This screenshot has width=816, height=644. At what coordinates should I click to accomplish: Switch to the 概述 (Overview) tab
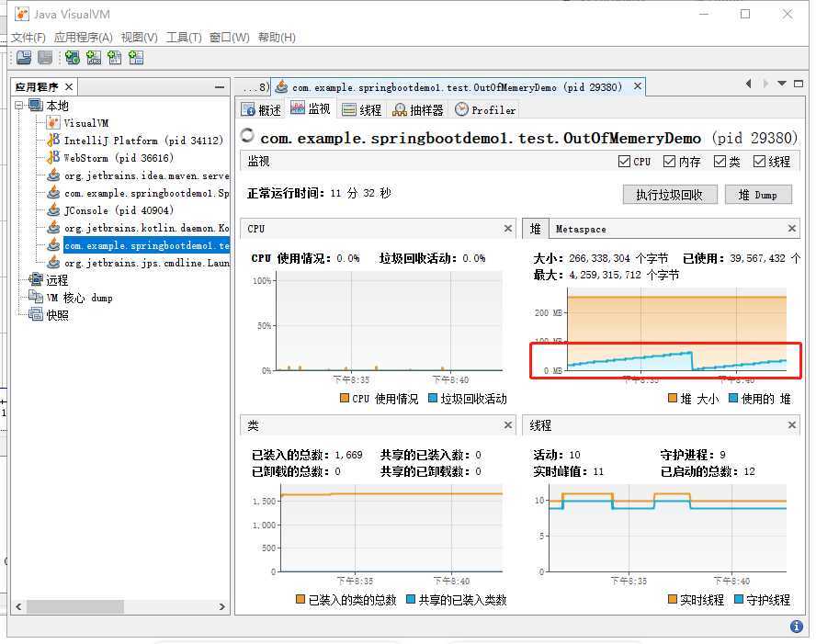point(261,109)
